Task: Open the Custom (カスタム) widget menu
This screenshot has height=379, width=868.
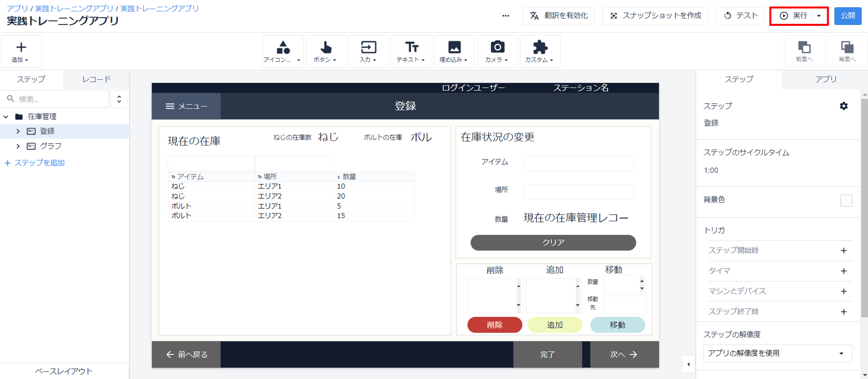Action: [x=540, y=51]
